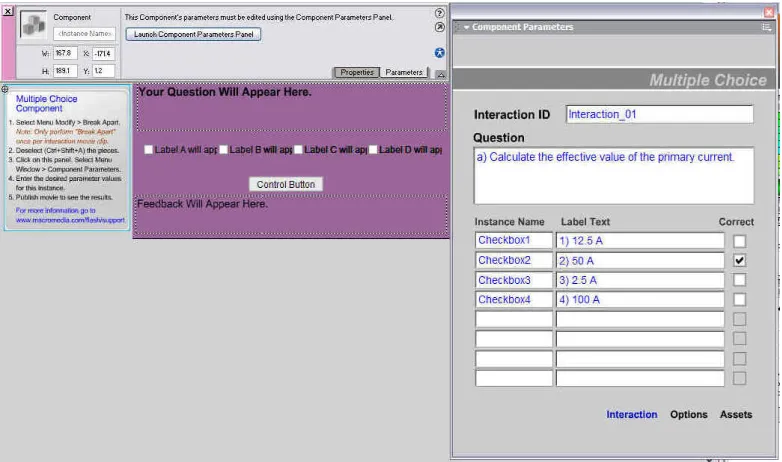Screen dimensions: 782x462
Task: Click the H height field
Action: 65,71
